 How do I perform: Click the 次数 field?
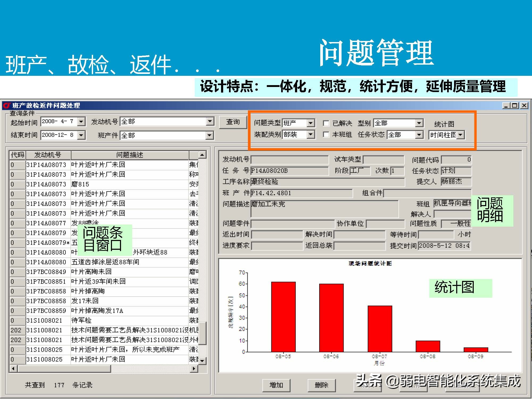(397, 171)
